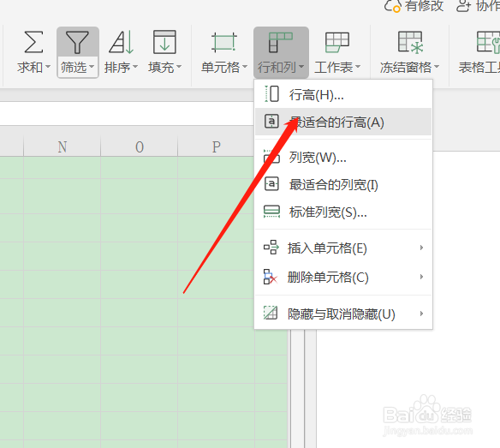Click the vertical scrollbar right of the sheet
The width and height of the screenshot is (500, 448).
[x=297, y=388]
